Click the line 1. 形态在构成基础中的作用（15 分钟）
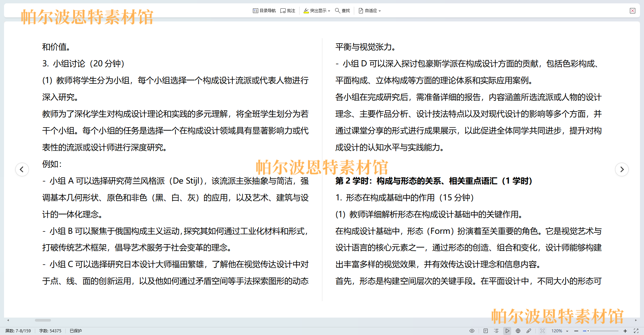This screenshot has height=335, width=644. 405,198
